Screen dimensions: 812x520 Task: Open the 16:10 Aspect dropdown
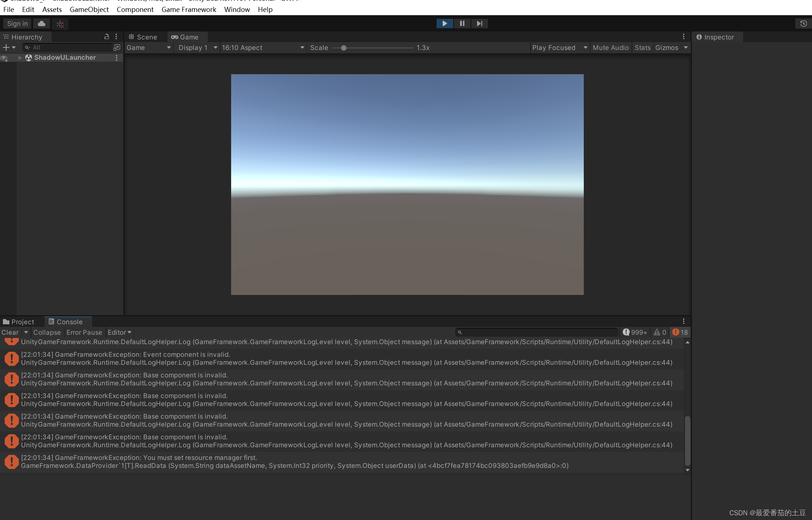click(263, 47)
